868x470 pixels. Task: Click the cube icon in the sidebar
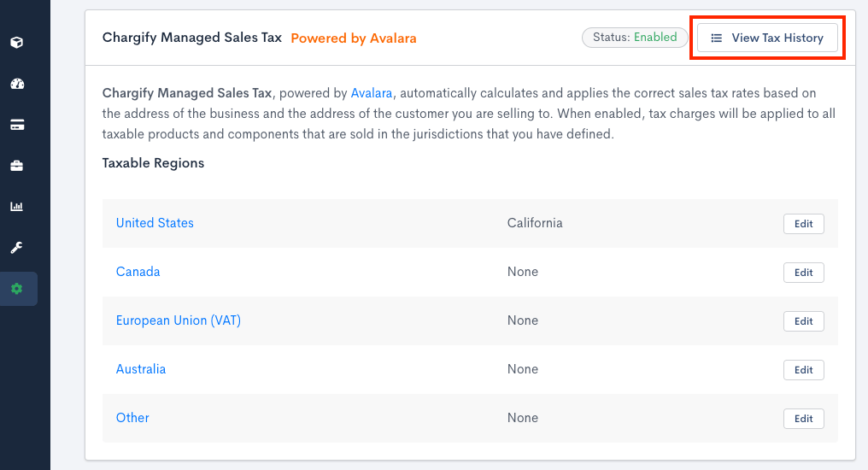(17, 43)
